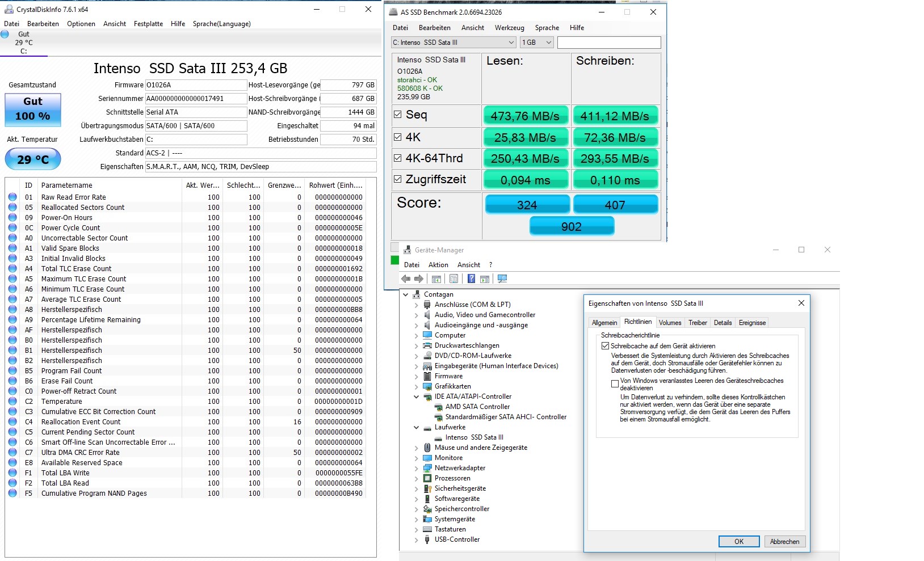Click the scan for hardware changes icon

(x=502, y=279)
